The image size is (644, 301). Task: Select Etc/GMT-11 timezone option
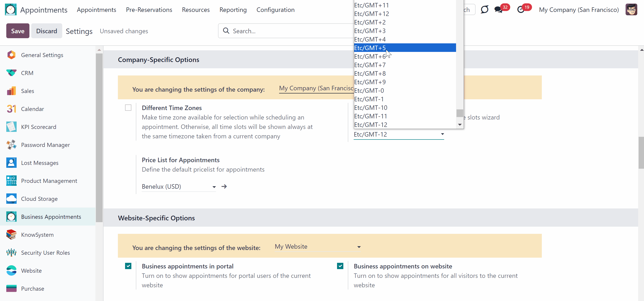[x=405, y=116]
